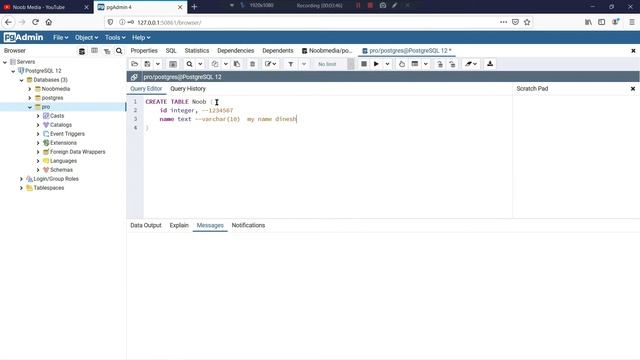Click the Delete trash icon
640x360 pixels.
coord(252,64)
